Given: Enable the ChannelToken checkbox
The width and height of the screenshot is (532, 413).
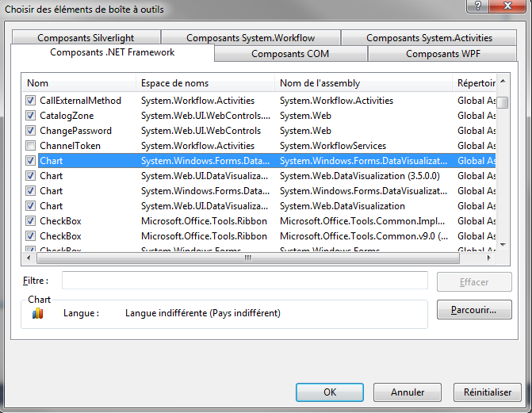Looking at the screenshot, I should point(30,146).
